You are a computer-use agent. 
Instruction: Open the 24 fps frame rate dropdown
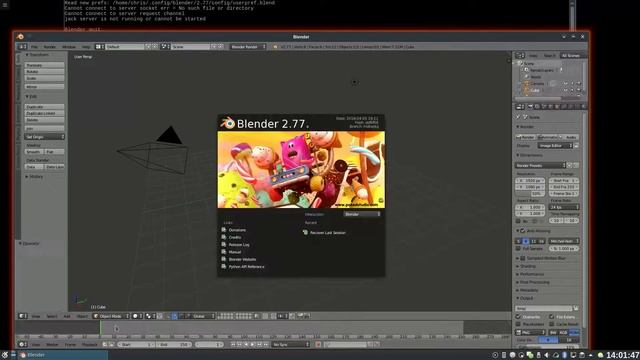click(x=564, y=207)
